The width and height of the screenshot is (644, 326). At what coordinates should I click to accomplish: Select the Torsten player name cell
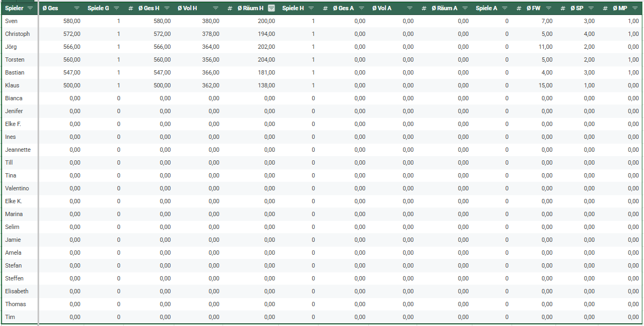(19, 60)
